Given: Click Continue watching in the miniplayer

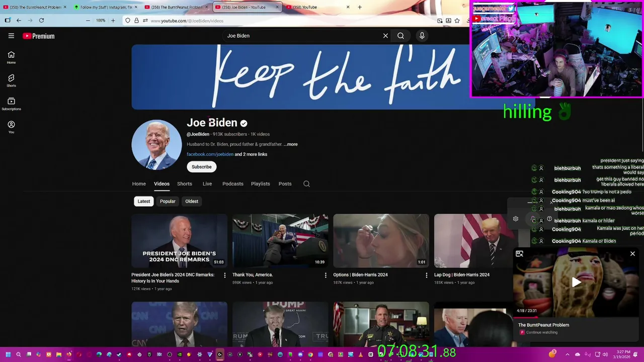Looking at the screenshot, I should (542, 332).
